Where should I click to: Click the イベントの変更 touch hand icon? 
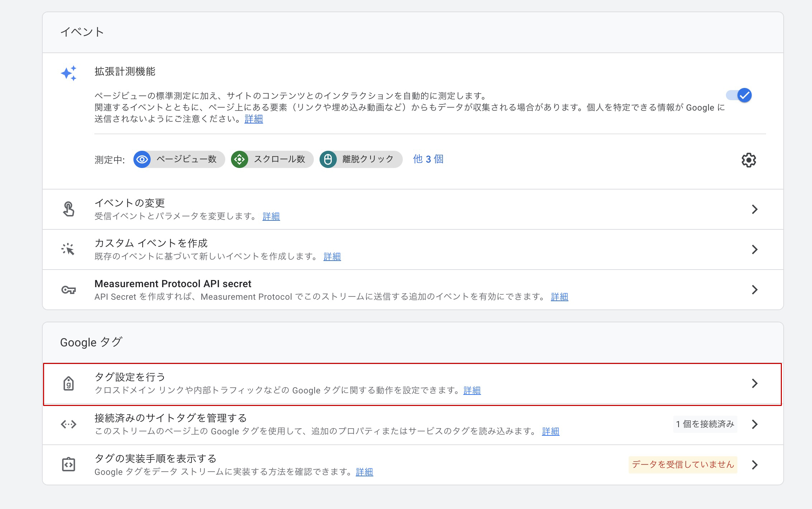coord(69,209)
